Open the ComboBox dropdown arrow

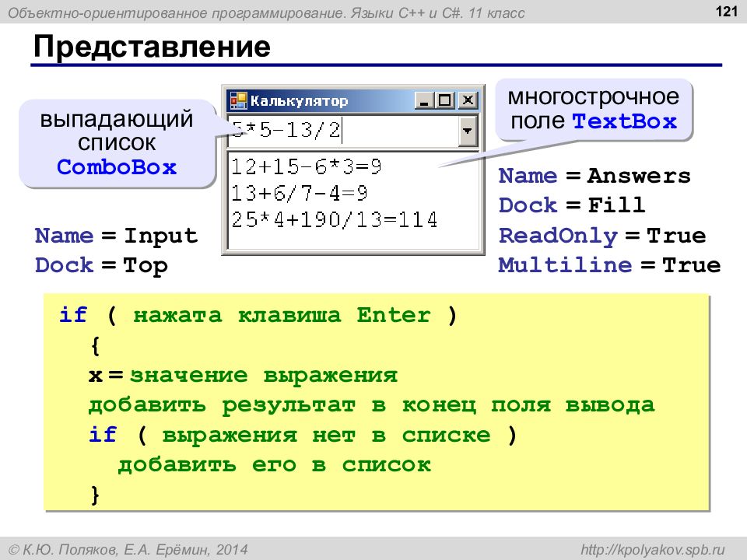click(x=468, y=131)
